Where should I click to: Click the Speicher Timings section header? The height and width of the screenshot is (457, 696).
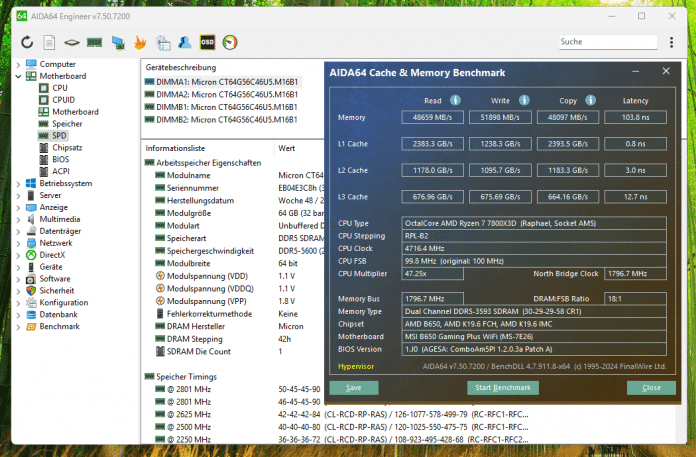tap(186, 377)
